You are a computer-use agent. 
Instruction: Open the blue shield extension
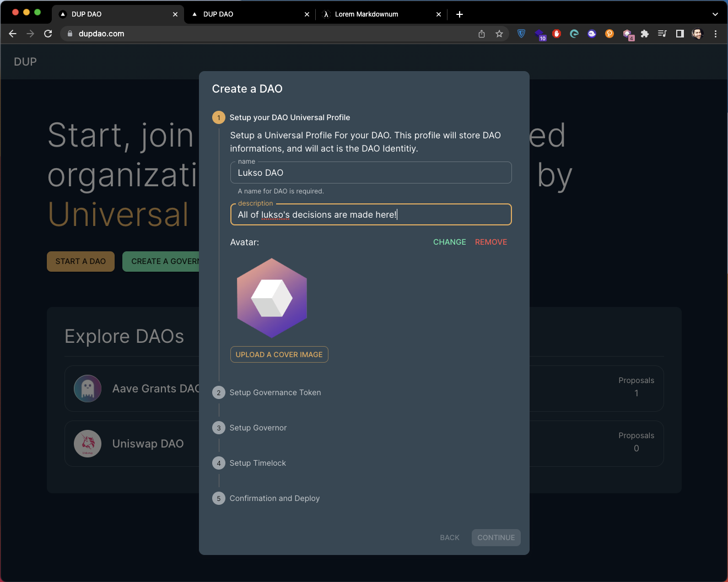click(x=521, y=34)
